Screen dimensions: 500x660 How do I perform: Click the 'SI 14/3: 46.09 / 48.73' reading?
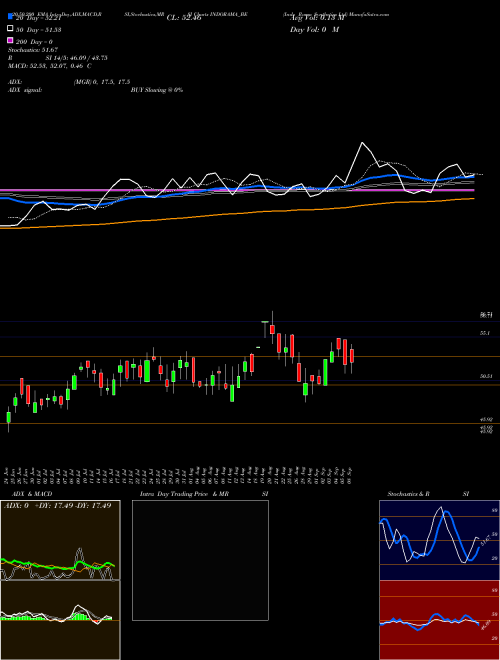(x=77, y=58)
